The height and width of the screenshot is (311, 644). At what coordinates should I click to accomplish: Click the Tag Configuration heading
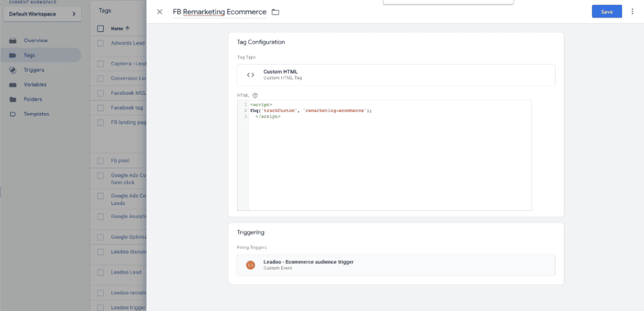coord(261,42)
